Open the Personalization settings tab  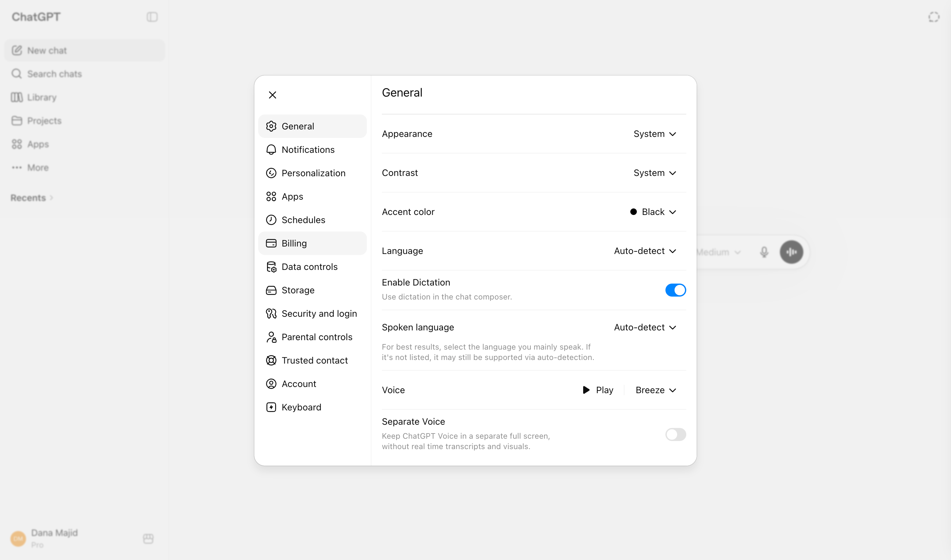coord(312,173)
